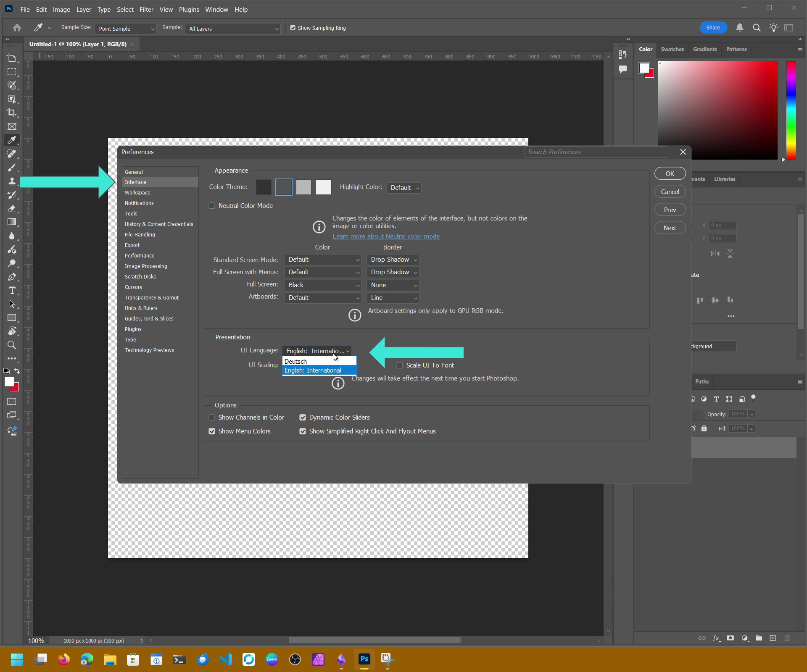807x672 pixels.
Task: Launch Visual Studio Code from taskbar
Action: [226, 659]
